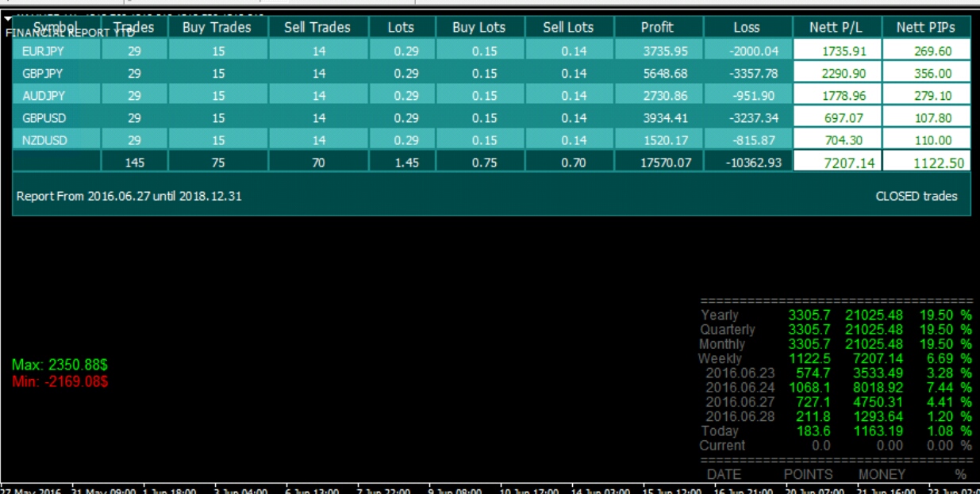Screen dimensions: 980x494
Task: Click total profit 17570.07
Action: (664, 162)
